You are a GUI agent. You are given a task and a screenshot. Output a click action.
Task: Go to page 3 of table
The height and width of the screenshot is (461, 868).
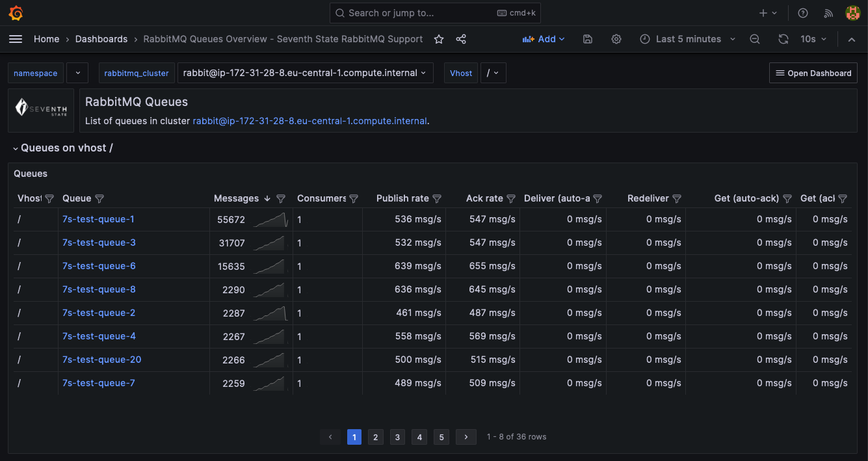[x=397, y=437]
